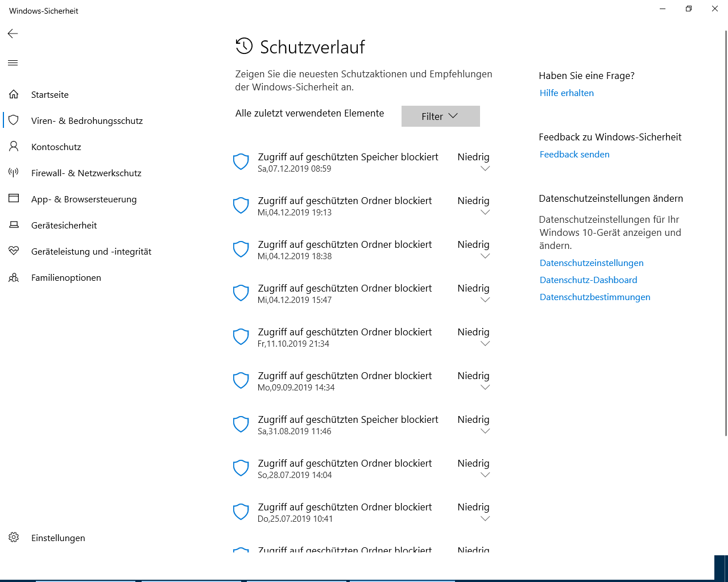Viewport: 728px width, 582px height.
Task: Click the Kontoschutz person icon
Action: coord(14,147)
